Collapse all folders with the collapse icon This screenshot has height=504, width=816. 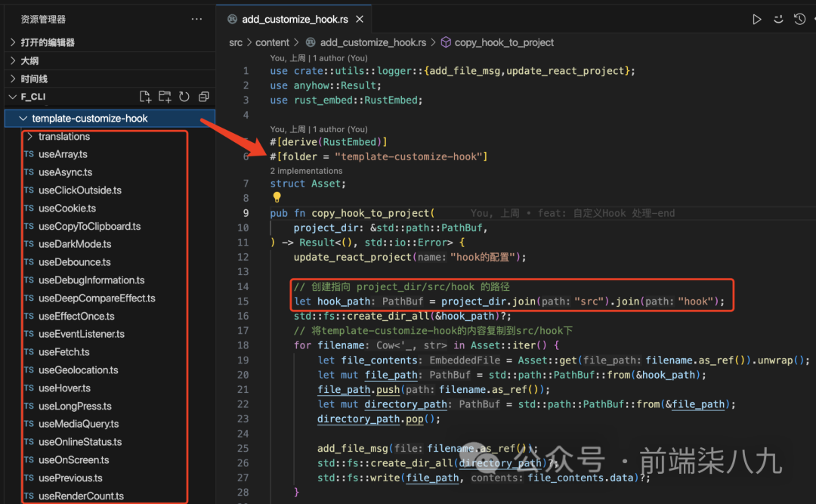click(x=203, y=97)
